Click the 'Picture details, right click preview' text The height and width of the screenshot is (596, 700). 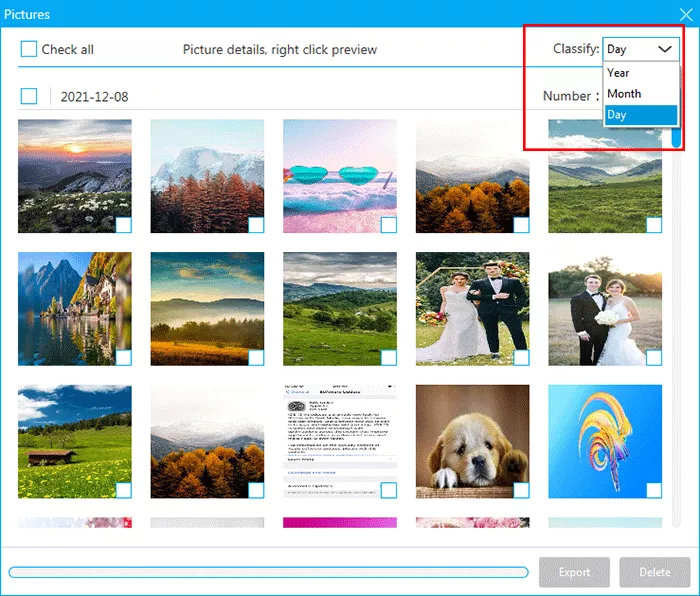pyautogui.click(x=280, y=50)
